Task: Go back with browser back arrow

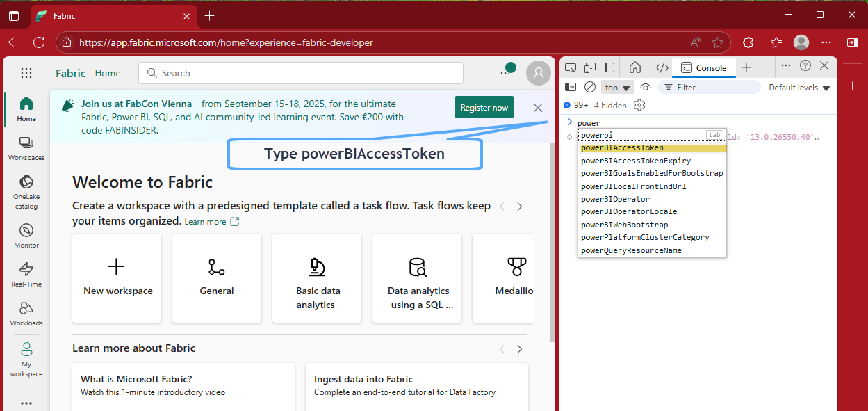Action: coord(14,42)
